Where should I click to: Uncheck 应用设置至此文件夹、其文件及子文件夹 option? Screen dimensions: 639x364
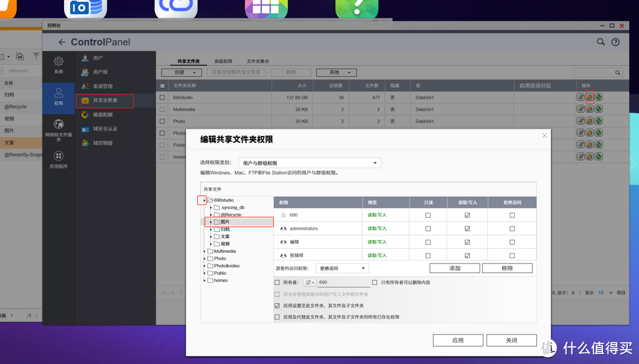click(x=277, y=306)
